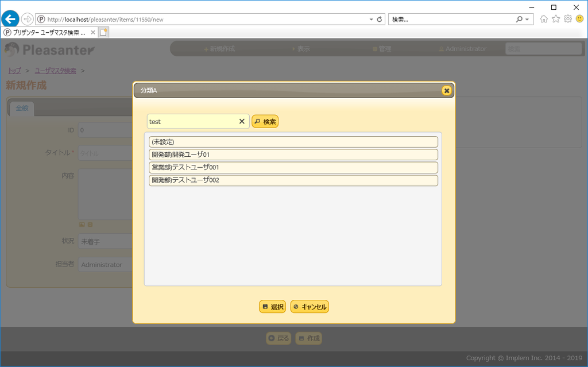Dismiss the dialog with キャンセル
Screen dimensions: 588x367
coord(310,307)
